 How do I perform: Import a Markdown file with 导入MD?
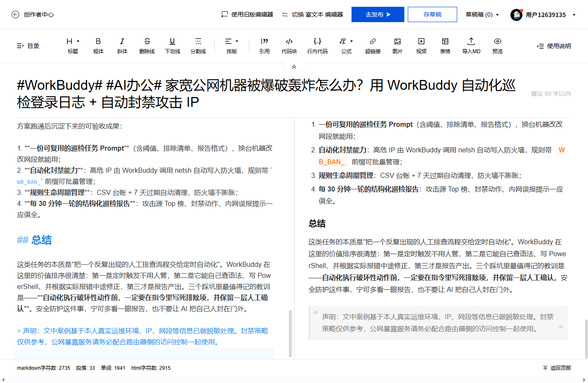point(471,46)
